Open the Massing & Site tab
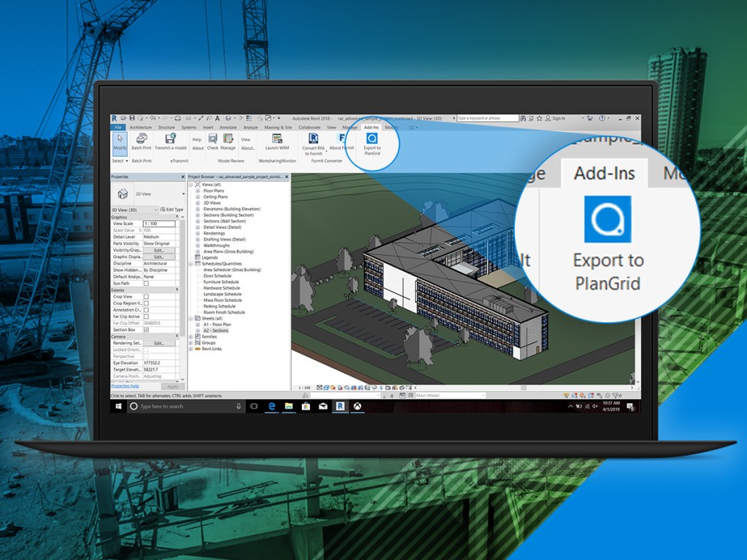This screenshot has height=560, width=747. click(278, 127)
